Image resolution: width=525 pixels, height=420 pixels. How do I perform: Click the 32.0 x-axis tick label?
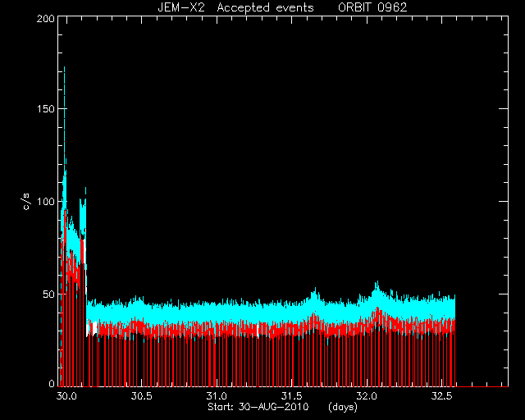click(x=367, y=396)
